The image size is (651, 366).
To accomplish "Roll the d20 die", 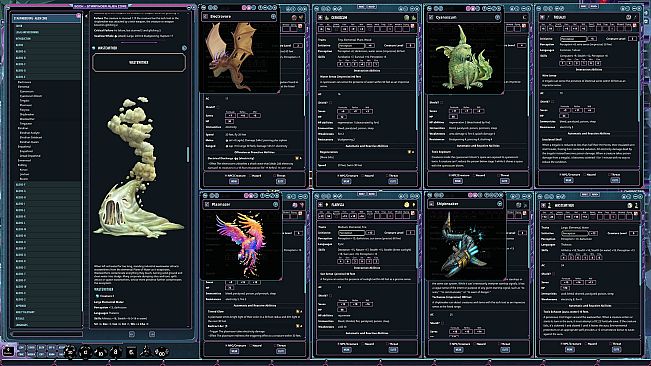I will pyautogui.click(x=71, y=352).
